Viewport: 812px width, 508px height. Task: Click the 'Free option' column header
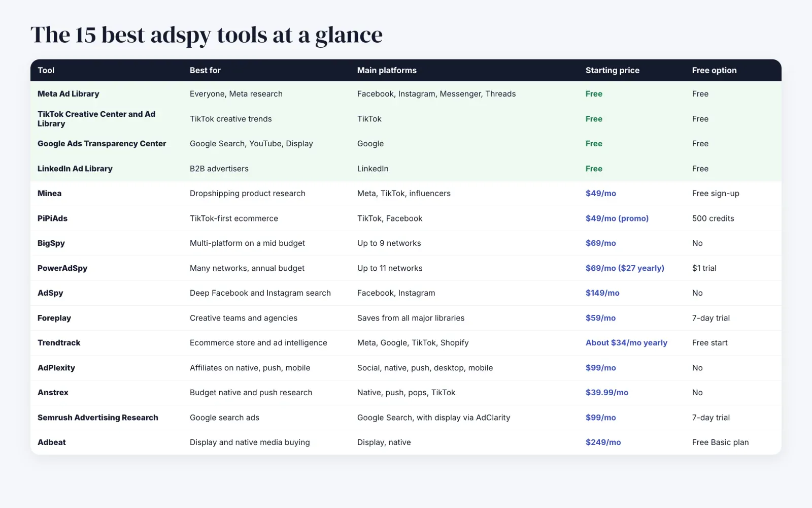(x=714, y=71)
